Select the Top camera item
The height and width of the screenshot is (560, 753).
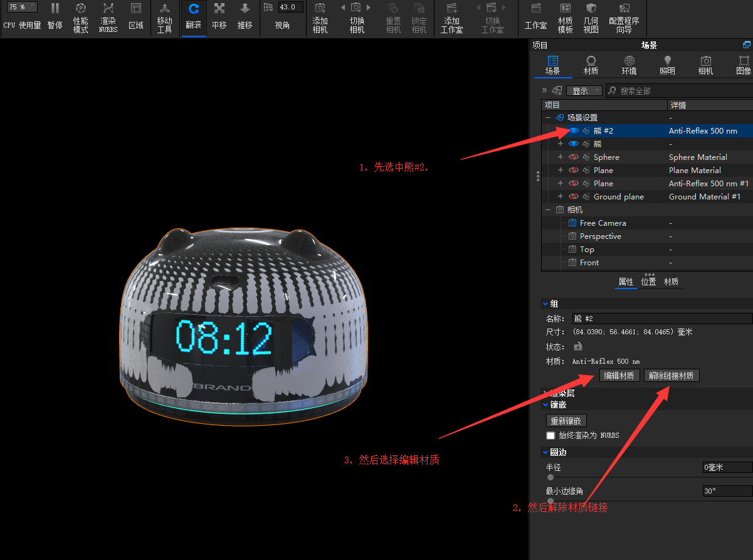click(x=587, y=250)
